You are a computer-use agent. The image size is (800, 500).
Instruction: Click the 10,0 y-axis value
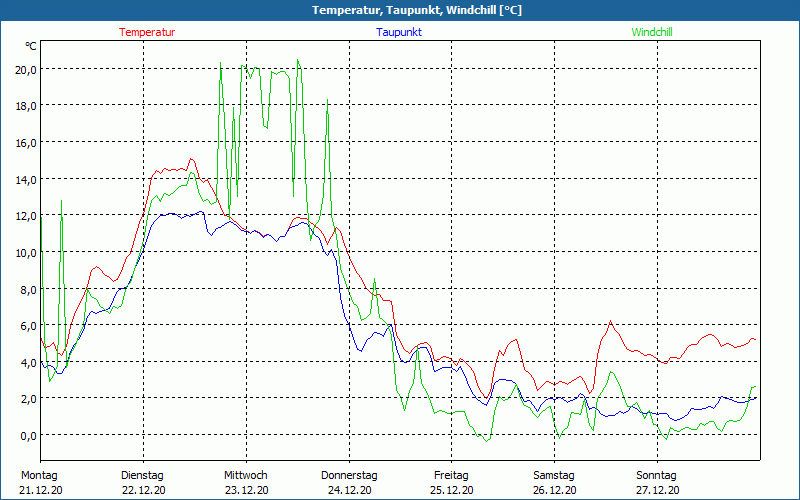26,252
